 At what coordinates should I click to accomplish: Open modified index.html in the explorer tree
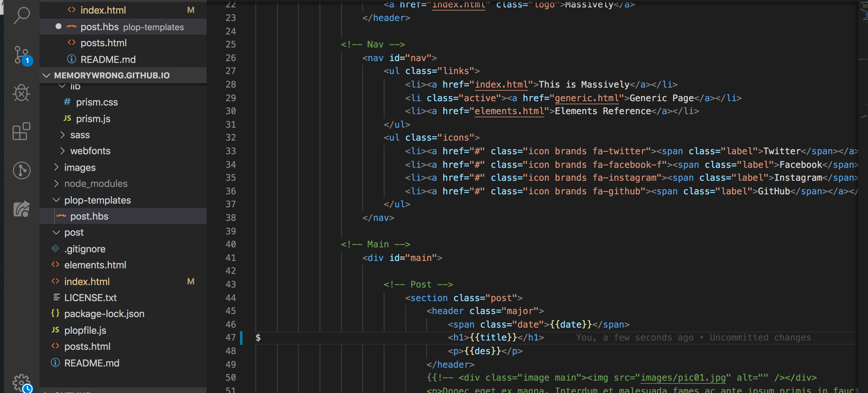[123, 281]
